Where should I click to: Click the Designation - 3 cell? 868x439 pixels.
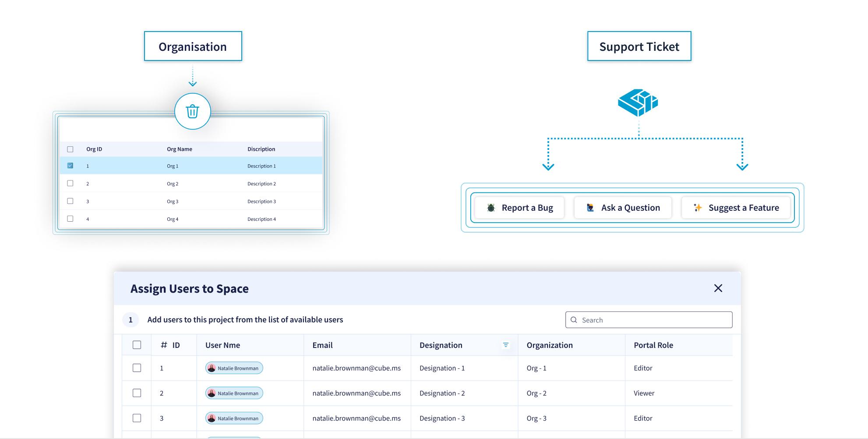click(x=442, y=418)
